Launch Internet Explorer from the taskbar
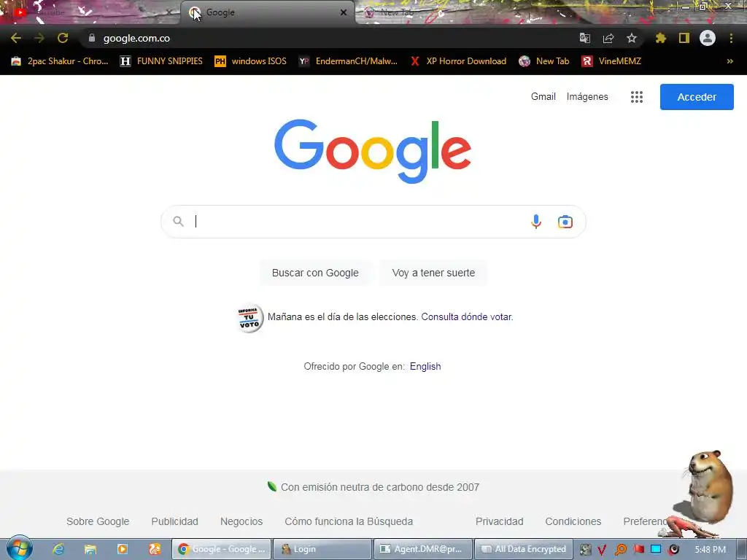The width and height of the screenshot is (747, 560). click(x=58, y=549)
